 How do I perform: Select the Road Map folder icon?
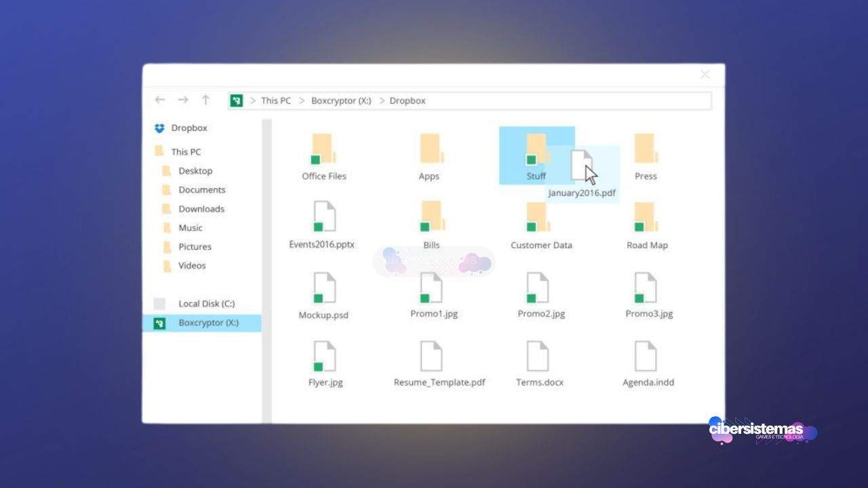(645, 217)
